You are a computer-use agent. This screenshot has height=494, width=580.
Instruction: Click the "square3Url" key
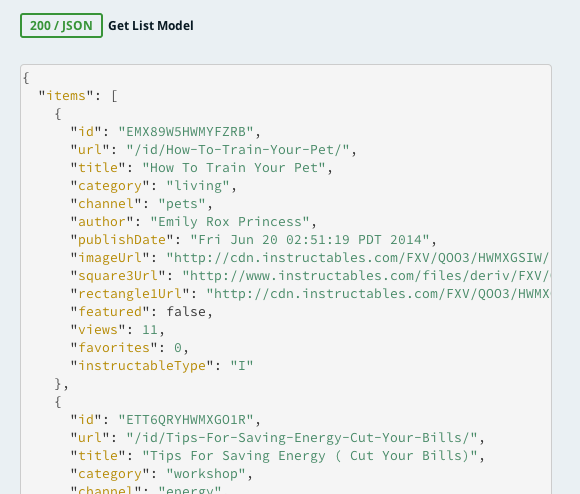tap(118, 276)
